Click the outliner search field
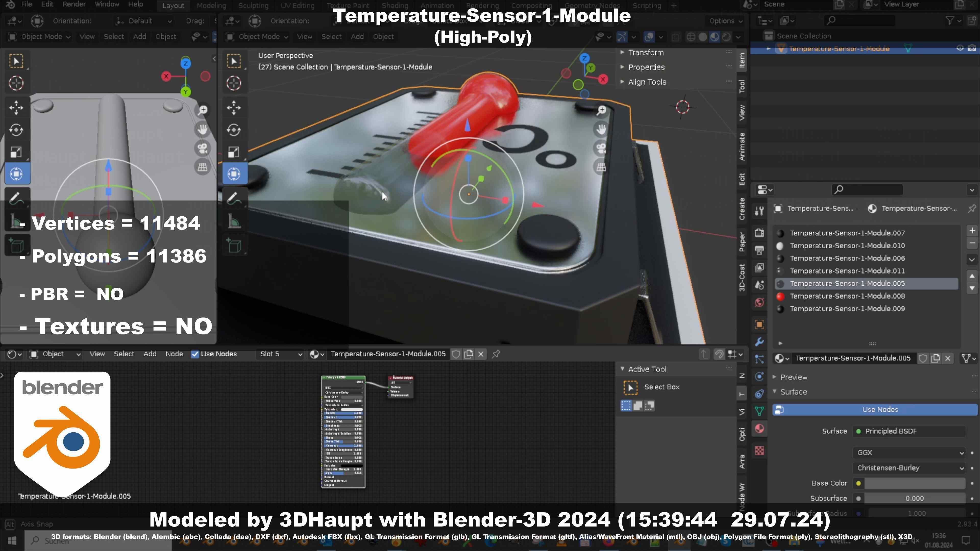 coord(860,20)
